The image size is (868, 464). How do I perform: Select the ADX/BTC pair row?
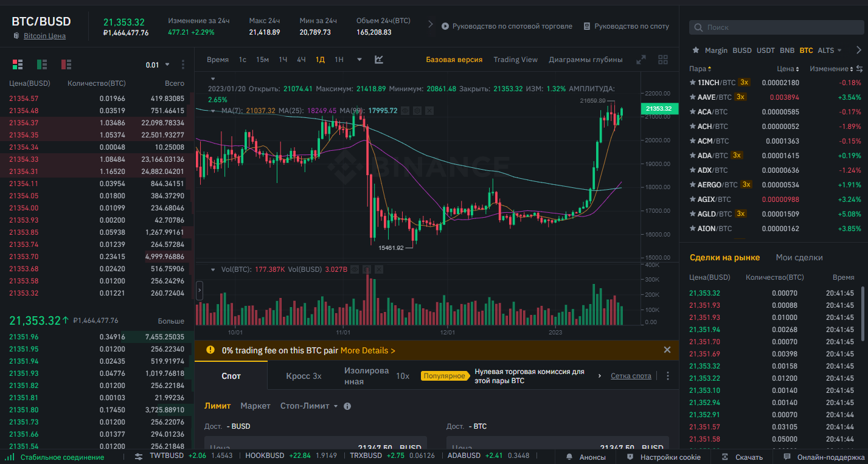tap(776, 170)
